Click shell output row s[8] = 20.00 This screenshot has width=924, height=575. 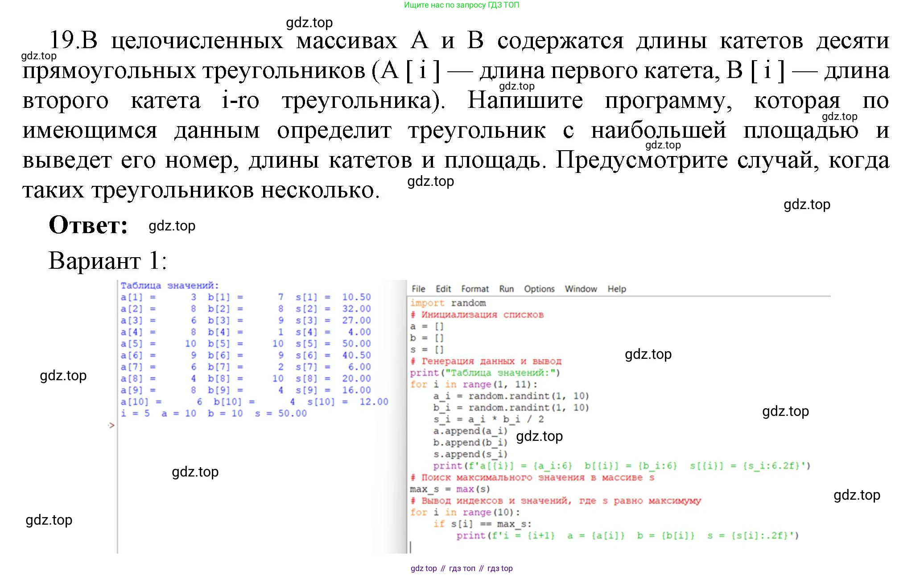coord(245,378)
